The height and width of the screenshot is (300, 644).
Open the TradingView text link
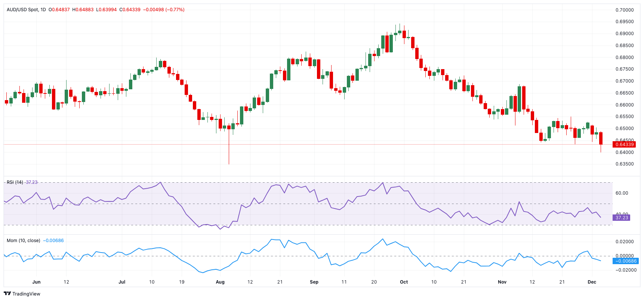tap(26, 294)
